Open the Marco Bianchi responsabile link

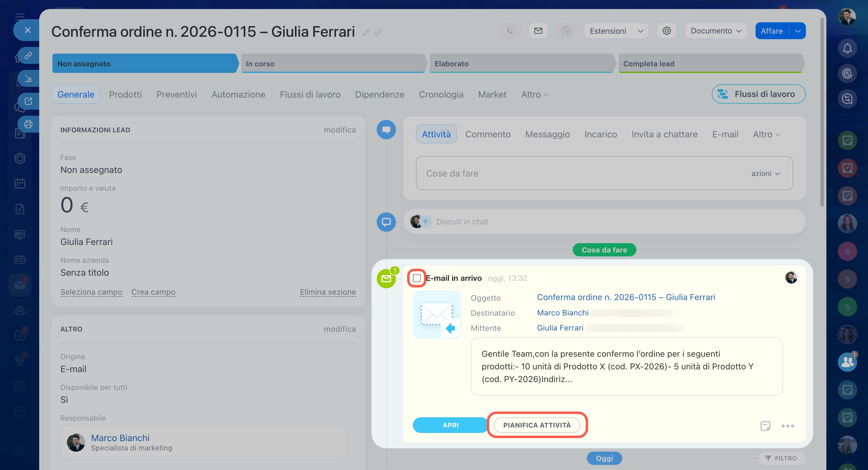[x=120, y=438]
